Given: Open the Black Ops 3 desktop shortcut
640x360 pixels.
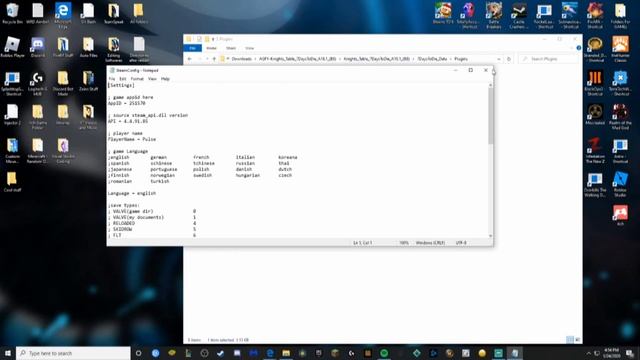Looking at the screenshot, I should (595, 84).
